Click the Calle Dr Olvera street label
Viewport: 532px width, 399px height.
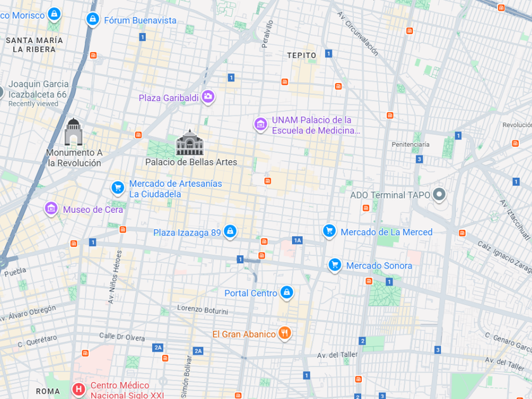click(122, 336)
